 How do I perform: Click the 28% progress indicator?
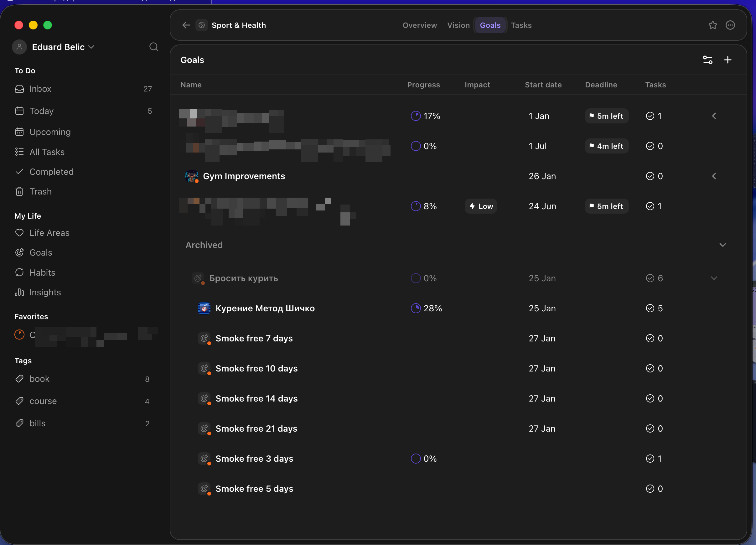(x=426, y=308)
